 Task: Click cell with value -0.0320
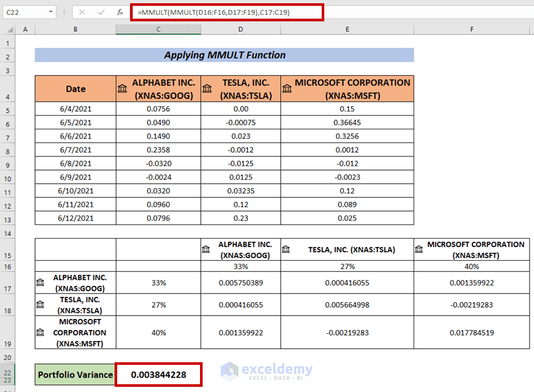[x=159, y=163]
